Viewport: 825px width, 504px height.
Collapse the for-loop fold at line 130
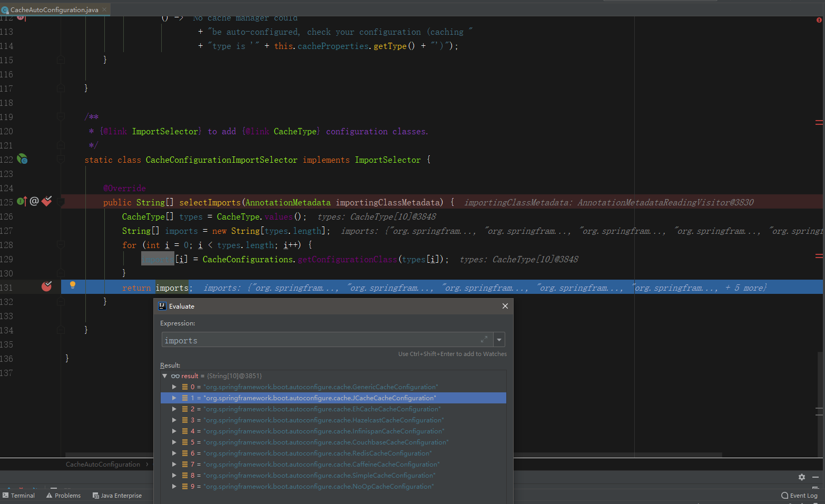(x=61, y=273)
